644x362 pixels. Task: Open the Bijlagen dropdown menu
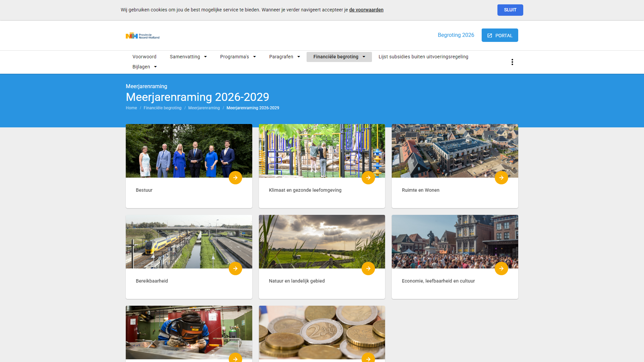pyautogui.click(x=145, y=67)
